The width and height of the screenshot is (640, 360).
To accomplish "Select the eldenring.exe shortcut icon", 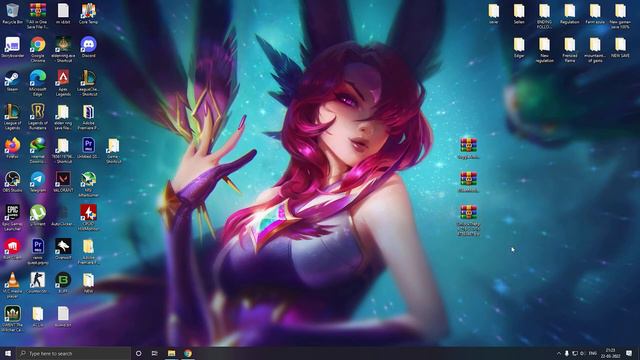I will pos(63,49).
